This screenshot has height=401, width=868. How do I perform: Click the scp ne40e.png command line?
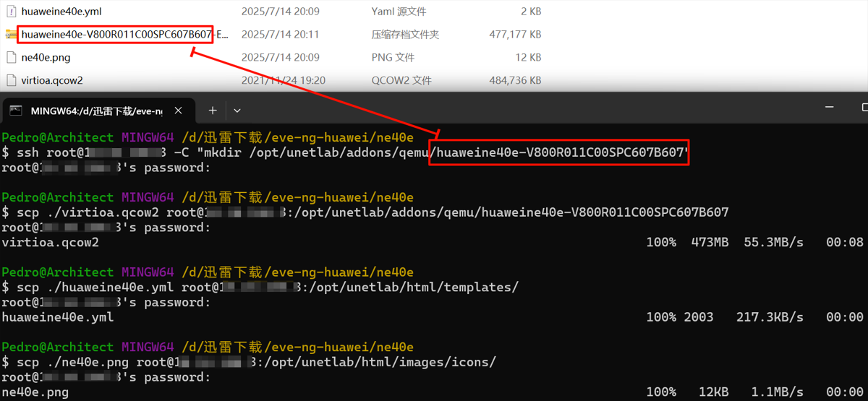(x=249, y=363)
